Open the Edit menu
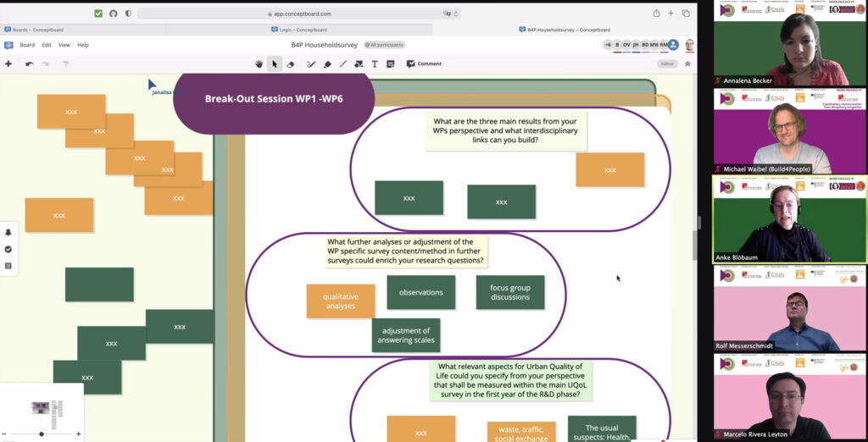This screenshot has height=442, width=868. tap(47, 46)
